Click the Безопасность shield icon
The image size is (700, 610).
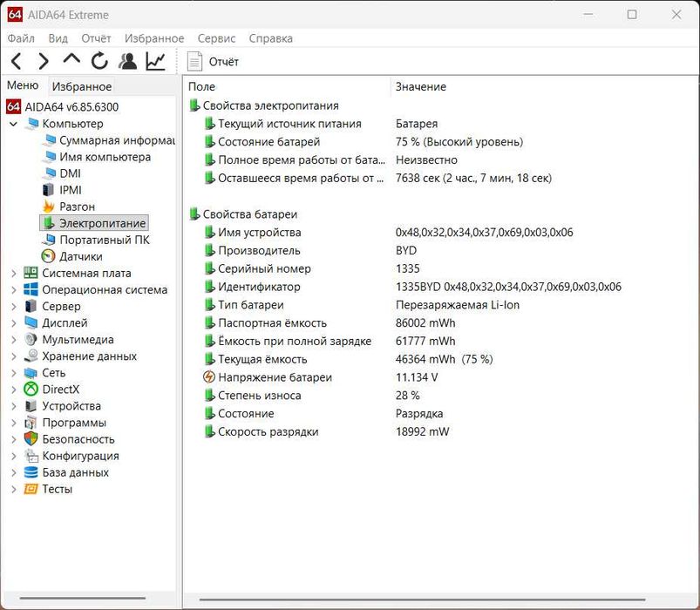tap(31, 439)
